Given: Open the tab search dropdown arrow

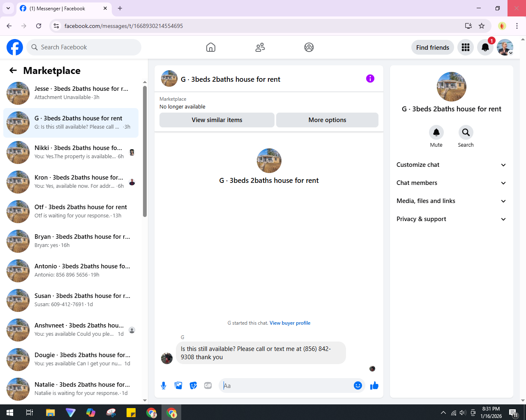Looking at the screenshot, I should point(8,8).
